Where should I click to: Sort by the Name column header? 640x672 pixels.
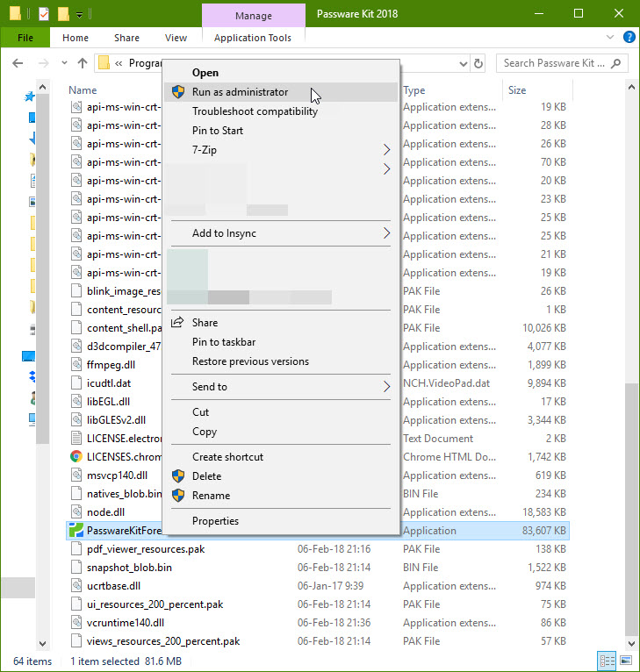pyautogui.click(x=83, y=90)
